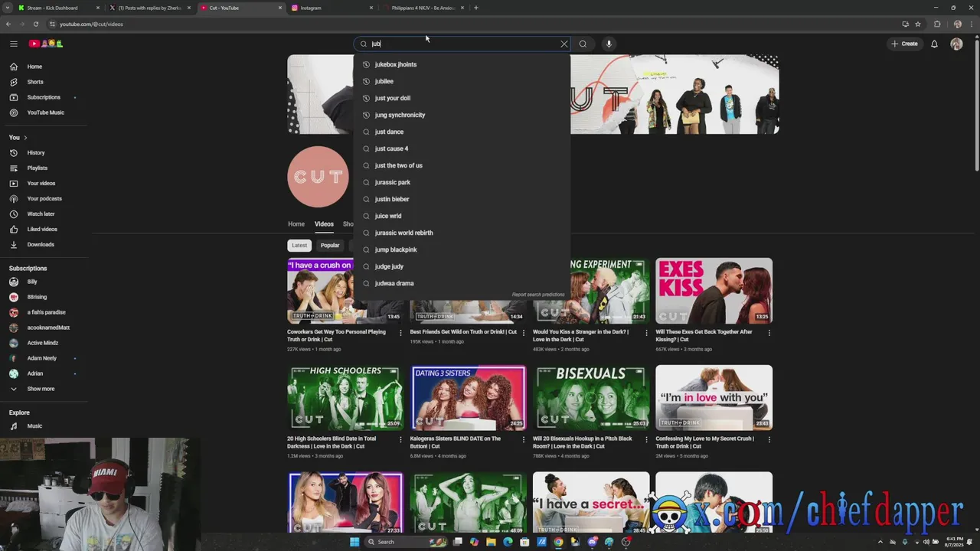The width and height of the screenshot is (980, 551).
Task: Choose the juice wrld suggestion
Action: tap(462, 216)
